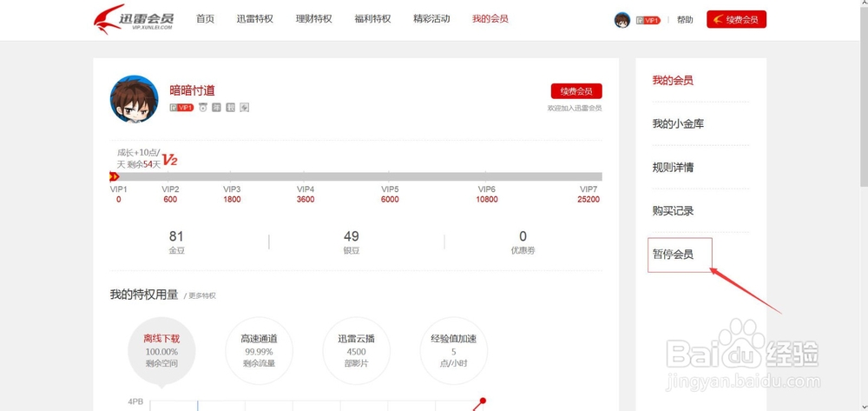Click the VIP1 0 level marker
This screenshot has width=868, height=411.
point(118,195)
